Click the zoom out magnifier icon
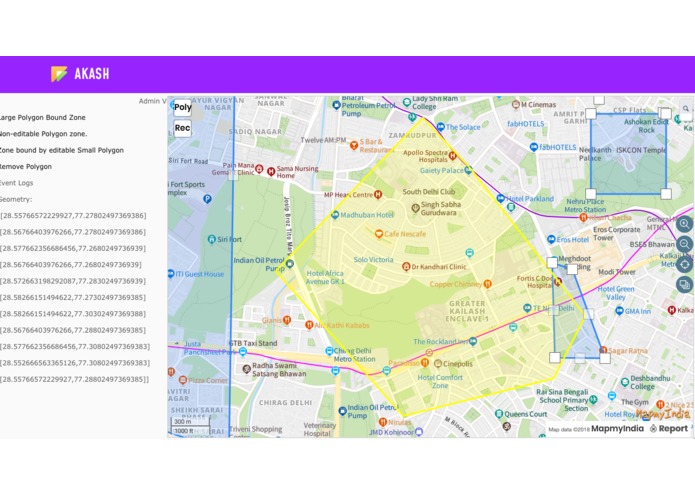 pos(684,244)
